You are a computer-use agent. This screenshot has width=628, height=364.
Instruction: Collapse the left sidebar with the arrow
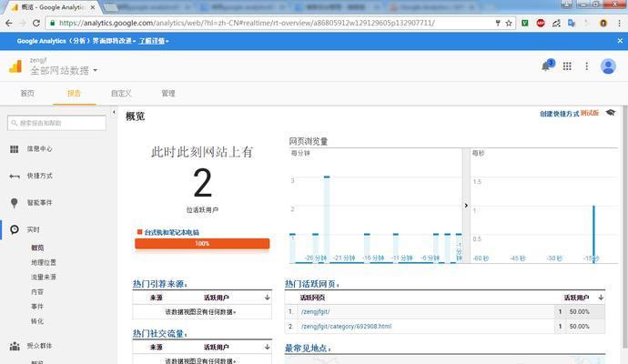pyautogui.click(x=114, y=113)
